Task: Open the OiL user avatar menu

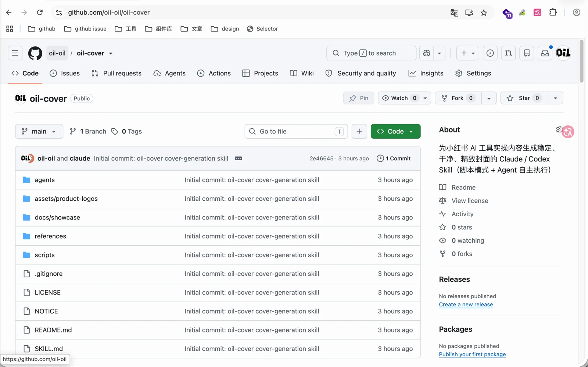Action: tap(563, 53)
